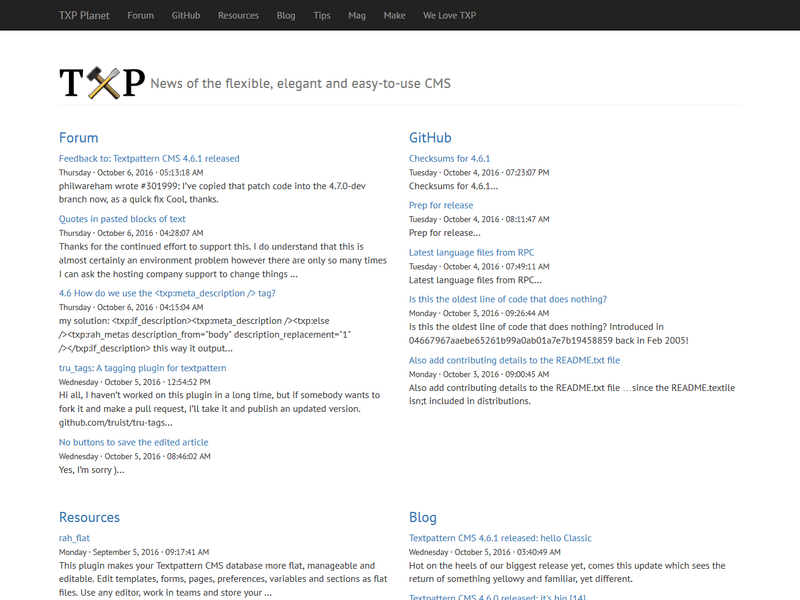800x600 pixels.
Task: Open Mag in the navigation bar
Action: click(x=357, y=15)
